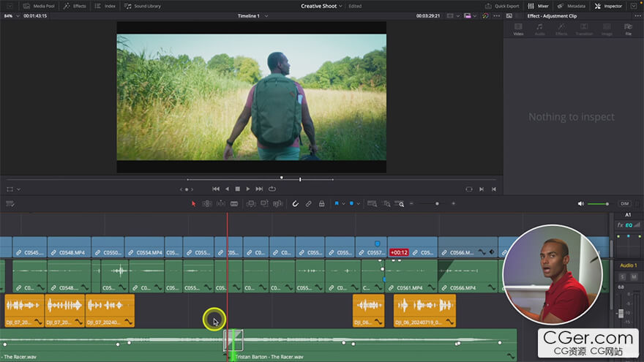Open the Flag color dropdown arrow
Image resolution: width=644 pixels, height=362 pixels.
click(343, 203)
